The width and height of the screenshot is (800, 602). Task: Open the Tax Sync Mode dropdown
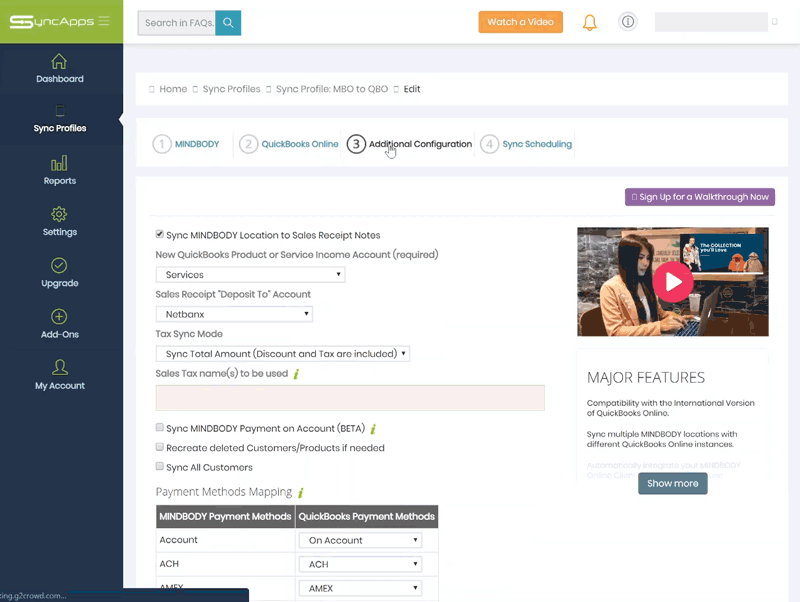[x=283, y=354]
